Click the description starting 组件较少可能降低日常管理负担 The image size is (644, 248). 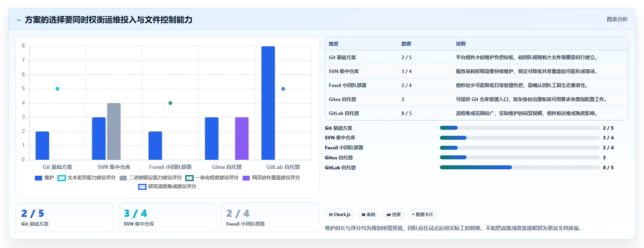pyautogui.click(x=522, y=85)
